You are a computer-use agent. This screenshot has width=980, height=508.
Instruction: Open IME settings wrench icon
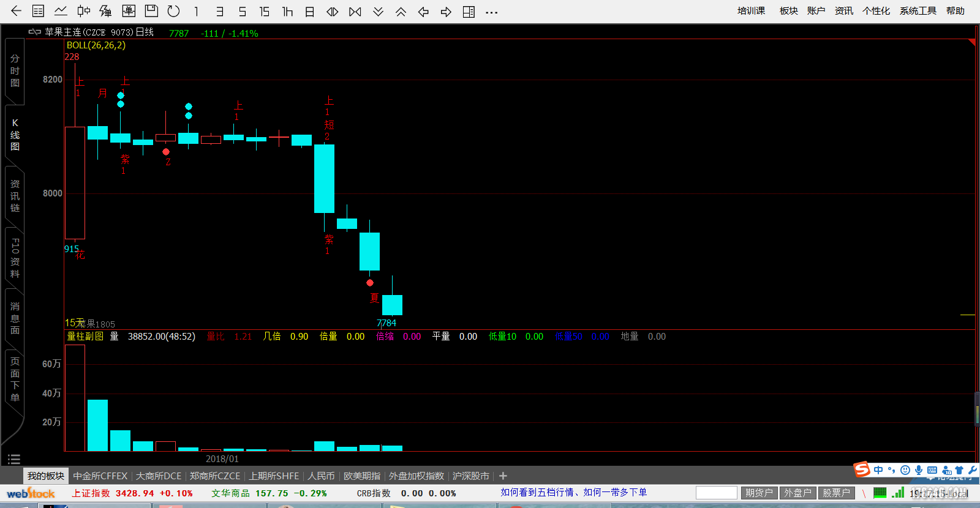point(973,470)
